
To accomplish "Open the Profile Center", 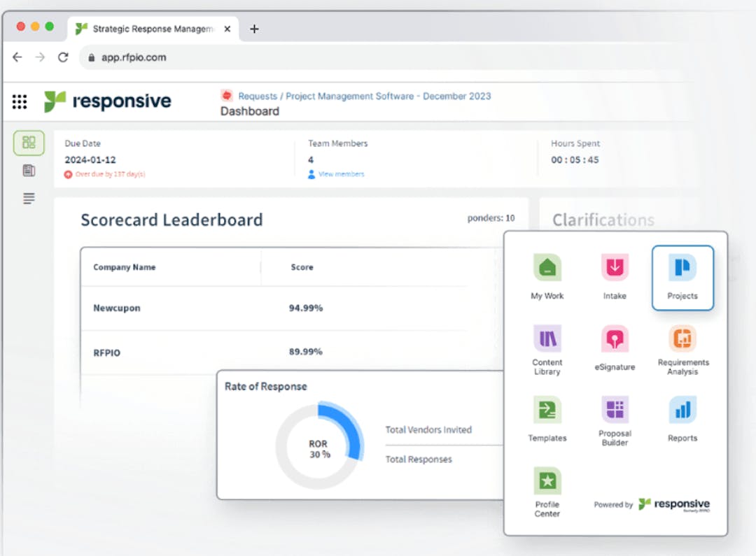I will (547, 482).
